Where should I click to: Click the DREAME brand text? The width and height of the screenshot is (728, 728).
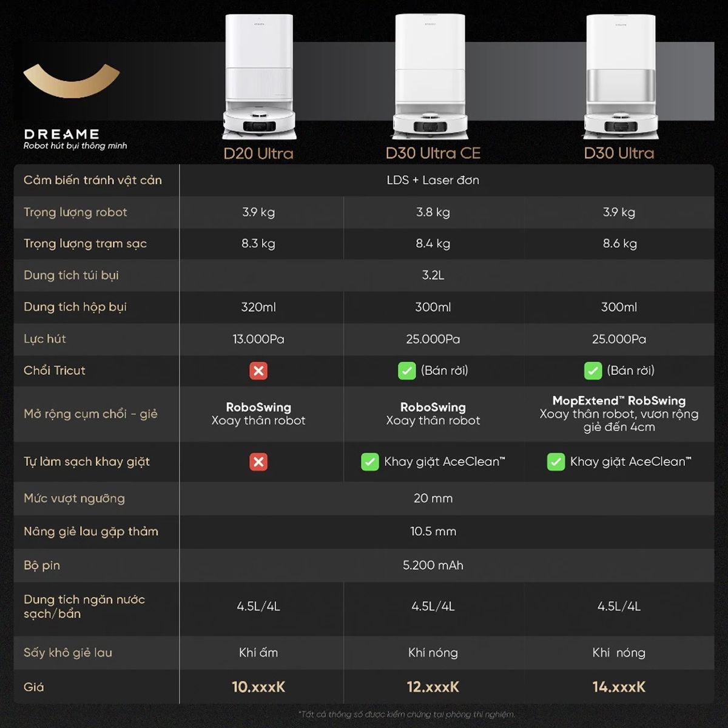click(x=62, y=134)
